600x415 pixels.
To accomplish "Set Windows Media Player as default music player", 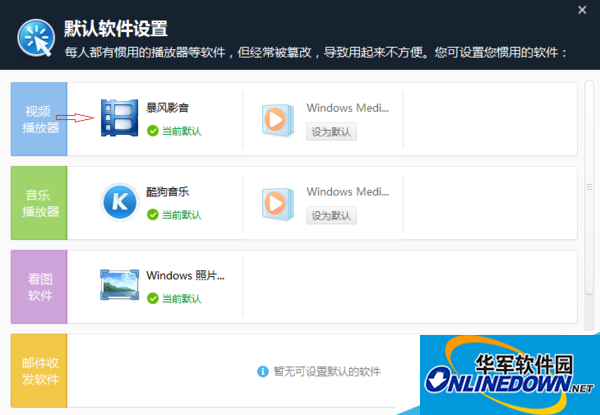I will [331, 215].
